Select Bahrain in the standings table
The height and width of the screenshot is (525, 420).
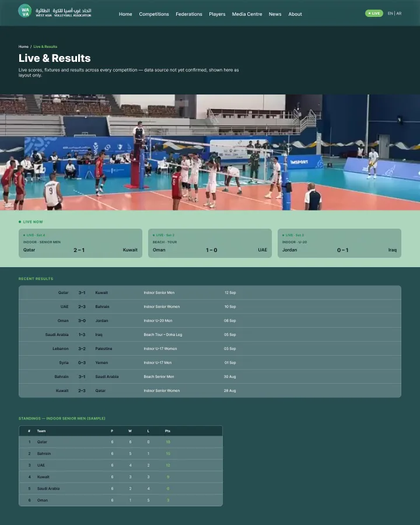click(121, 454)
